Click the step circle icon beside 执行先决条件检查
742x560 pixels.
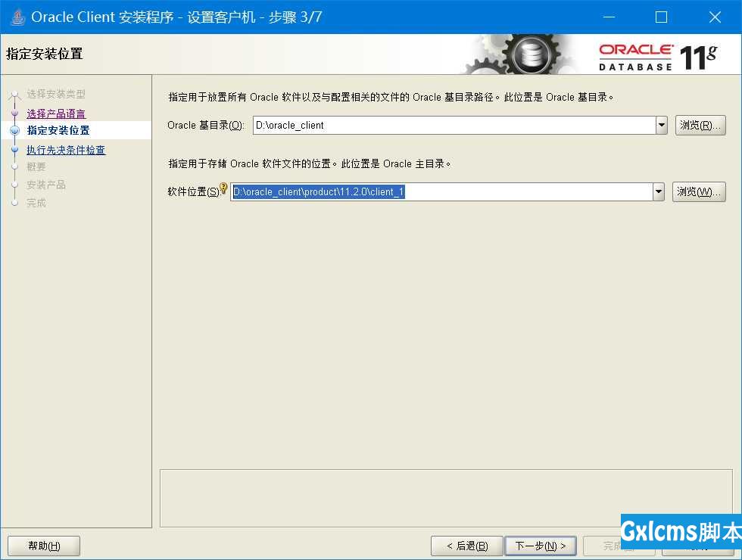point(16,148)
